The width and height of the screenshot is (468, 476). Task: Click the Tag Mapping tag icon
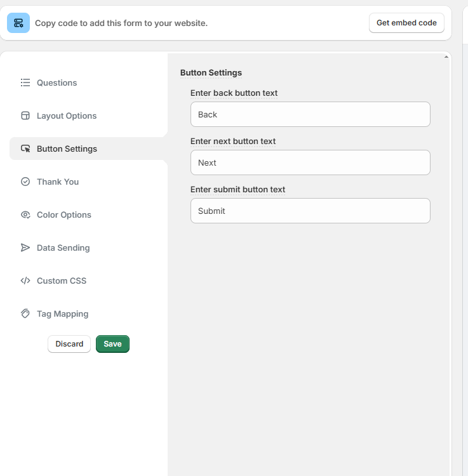click(x=25, y=314)
